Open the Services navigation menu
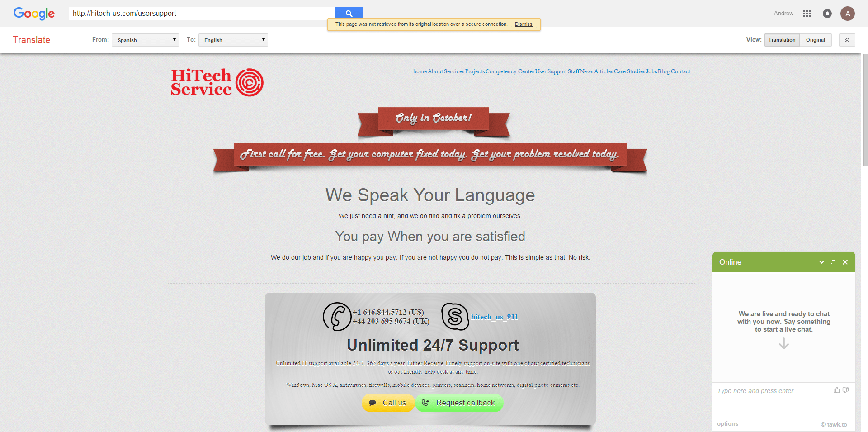 click(x=454, y=71)
